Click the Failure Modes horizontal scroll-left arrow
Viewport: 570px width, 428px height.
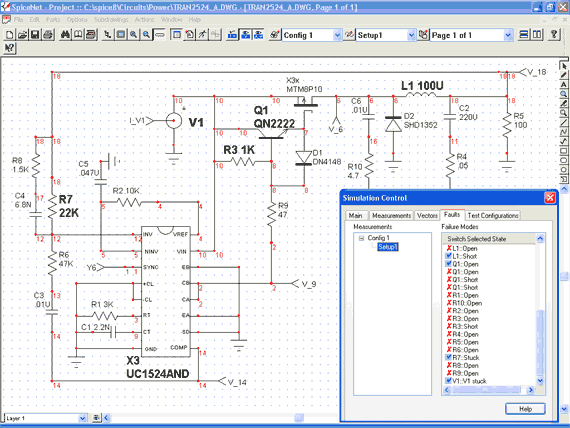[447, 390]
